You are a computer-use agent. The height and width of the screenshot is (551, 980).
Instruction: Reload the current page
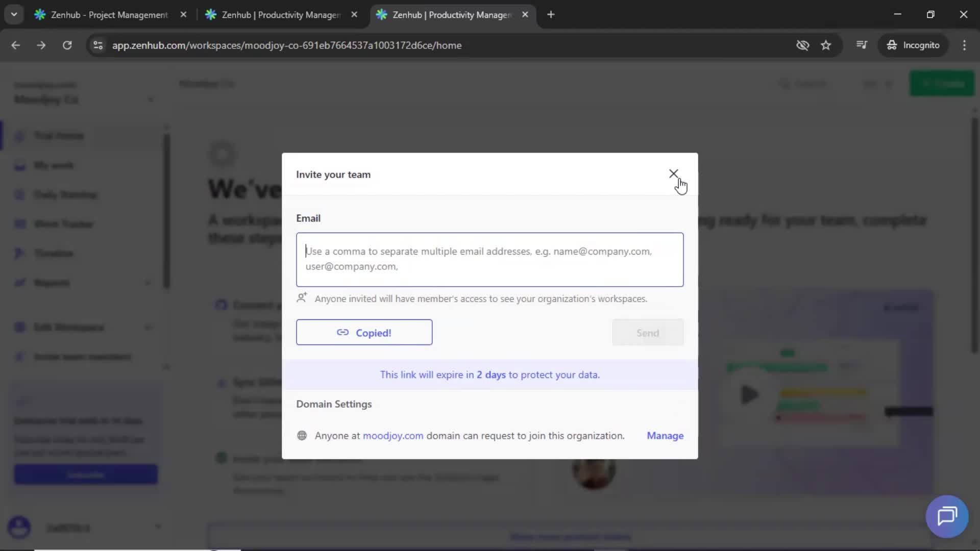(x=67, y=45)
